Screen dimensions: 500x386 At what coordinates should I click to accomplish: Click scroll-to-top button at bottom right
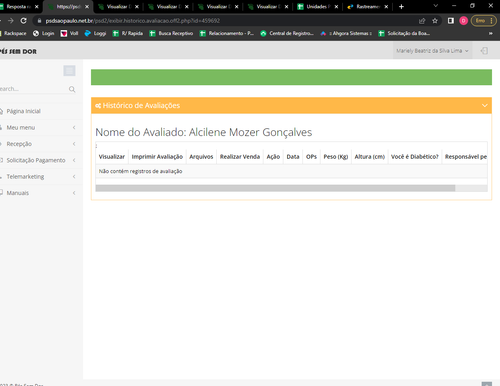click(x=487, y=384)
